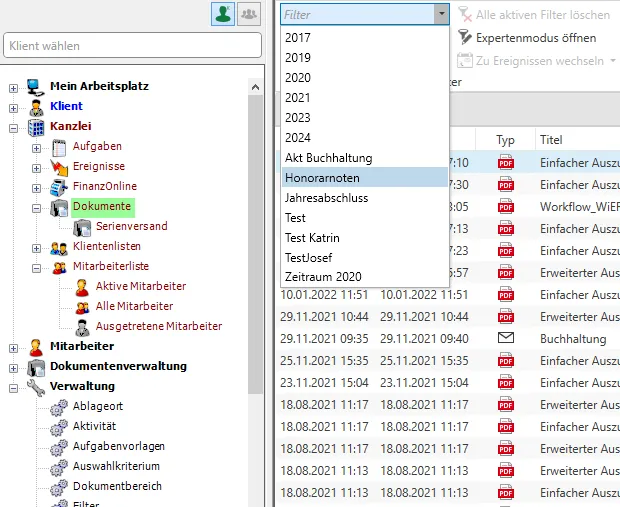Click the tree panel scrollbar thumb
Viewport: 620px width, 507px height.
(x=255, y=244)
